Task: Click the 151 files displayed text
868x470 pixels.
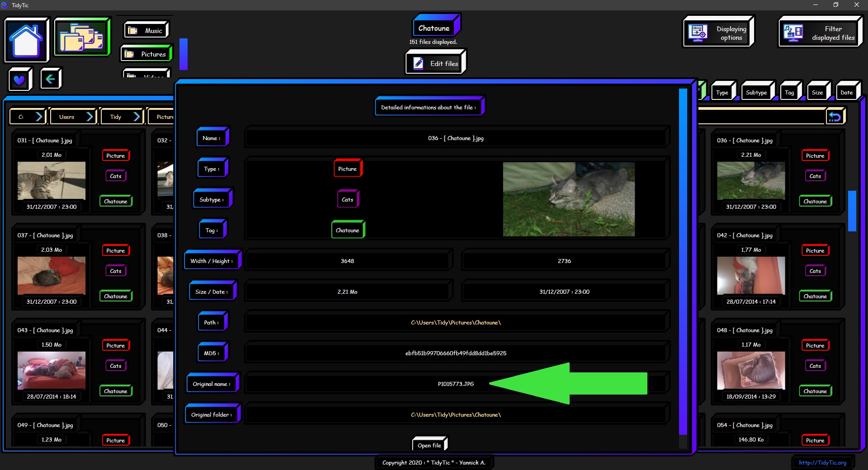Action: coord(433,42)
